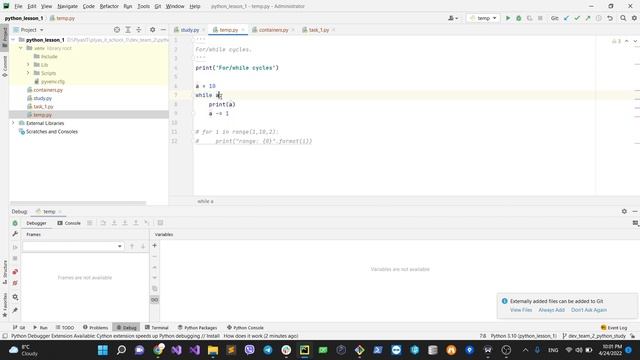Expand the Scripts folder
Viewport: 640px width, 360px height.
point(28,73)
